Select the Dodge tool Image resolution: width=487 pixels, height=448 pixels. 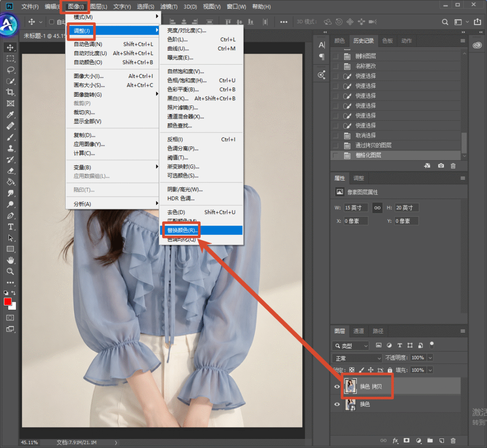click(10, 204)
